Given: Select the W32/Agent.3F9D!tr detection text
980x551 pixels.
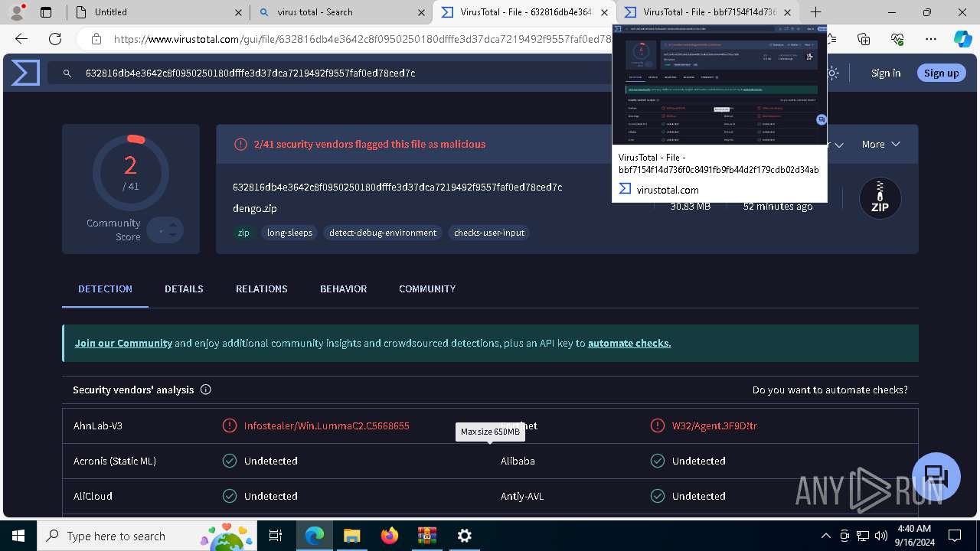Looking at the screenshot, I should coord(714,425).
